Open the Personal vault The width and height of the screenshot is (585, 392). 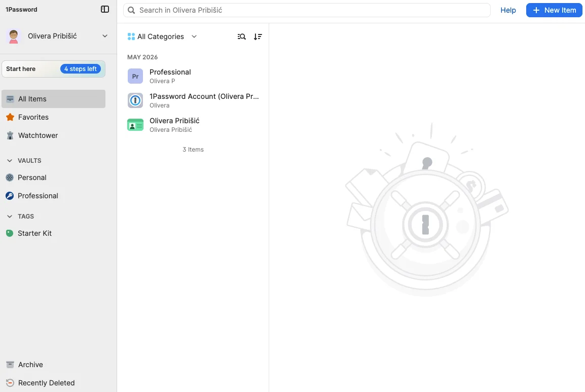(53, 177)
